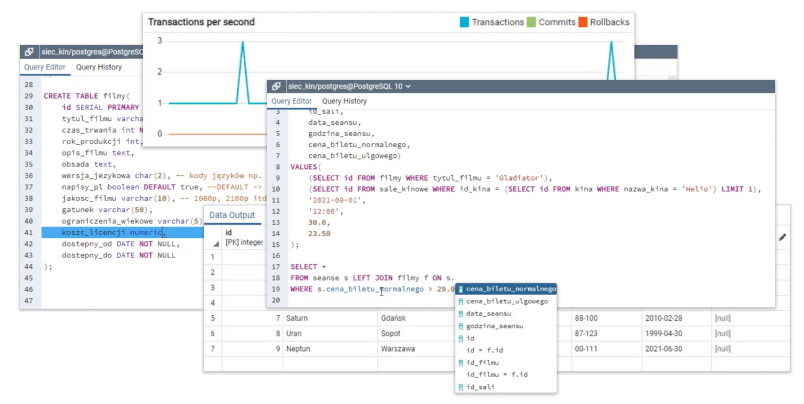Select the 'id_filmu = f.id' join suggestion
The image size is (804, 404).
[496, 374]
